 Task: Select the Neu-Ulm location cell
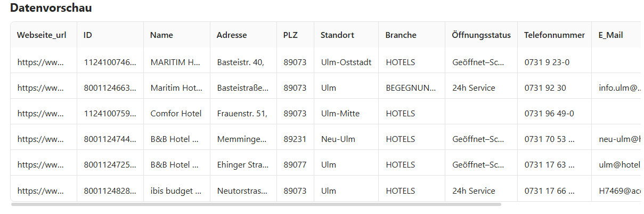(x=346, y=139)
